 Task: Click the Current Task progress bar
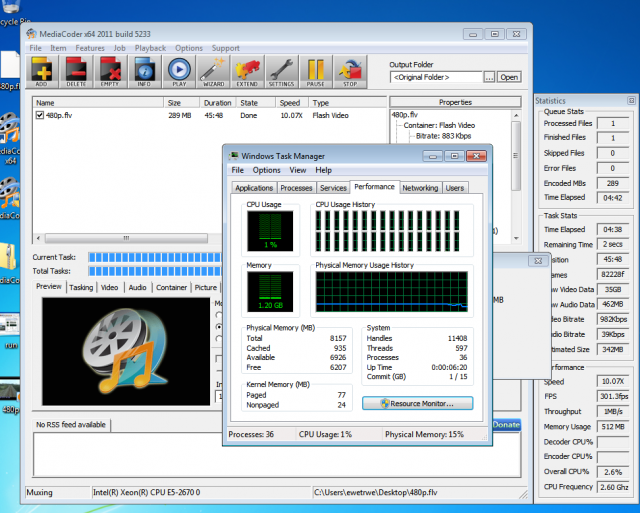click(155, 257)
